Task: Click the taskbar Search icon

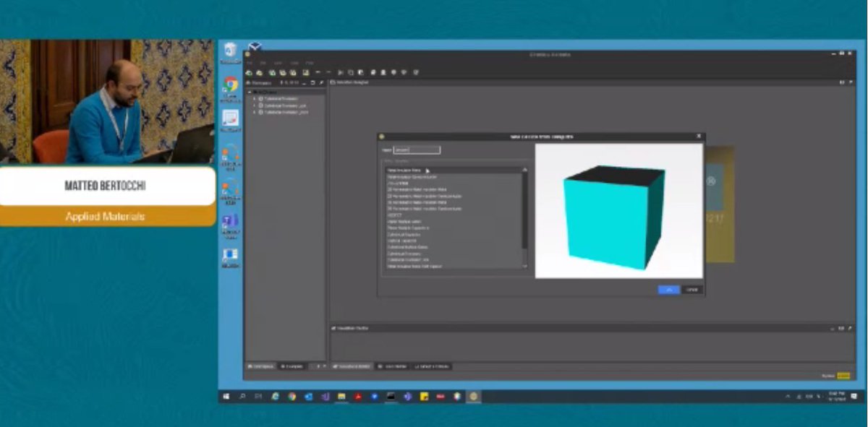Action: click(x=243, y=397)
